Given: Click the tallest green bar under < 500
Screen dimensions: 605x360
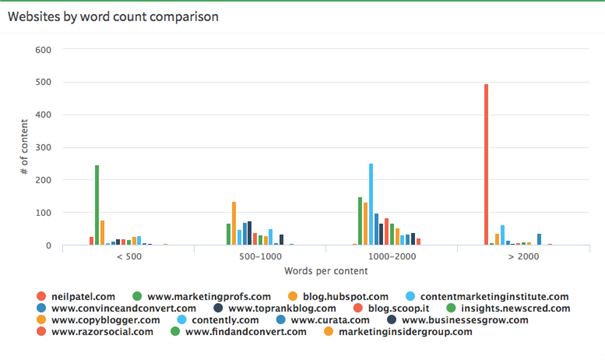Looking at the screenshot, I should [x=97, y=205].
